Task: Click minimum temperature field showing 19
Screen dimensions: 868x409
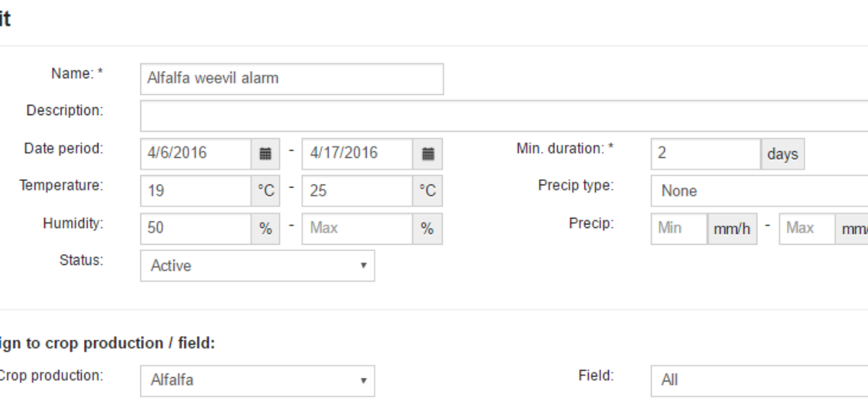Action: [x=196, y=191]
